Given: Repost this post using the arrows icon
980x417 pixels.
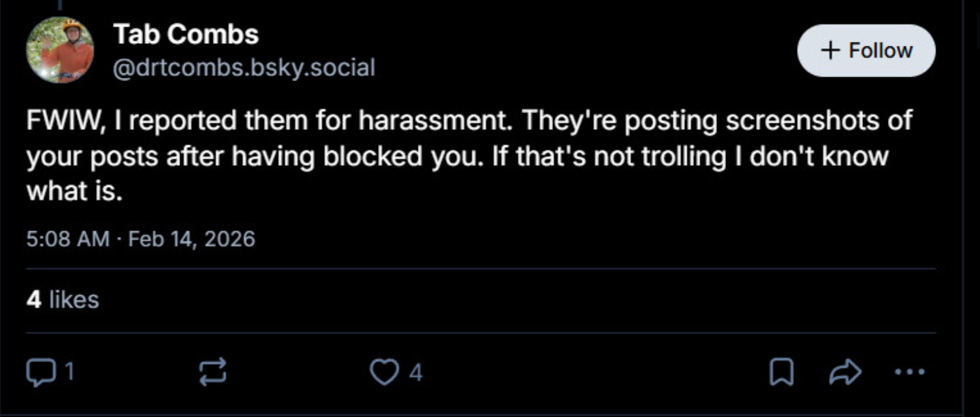Looking at the screenshot, I should pyautogui.click(x=212, y=372).
